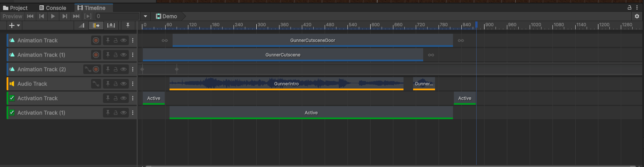Select the GunnerIntro audio clip
Viewport: 644px width, 167px height.
287,84
